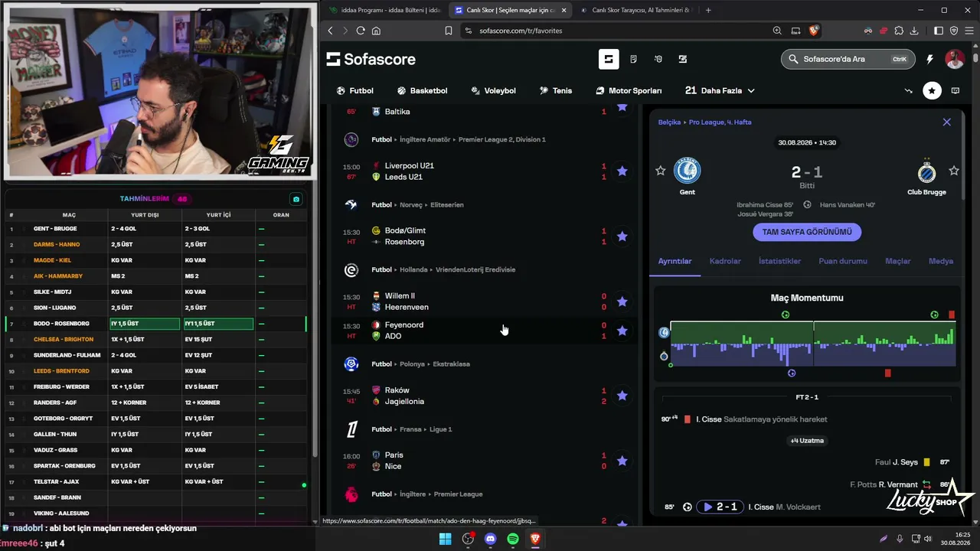Click the trending arrow icon in sports bar
Viewport: 980px width, 551px height.
tap(908, 90)
